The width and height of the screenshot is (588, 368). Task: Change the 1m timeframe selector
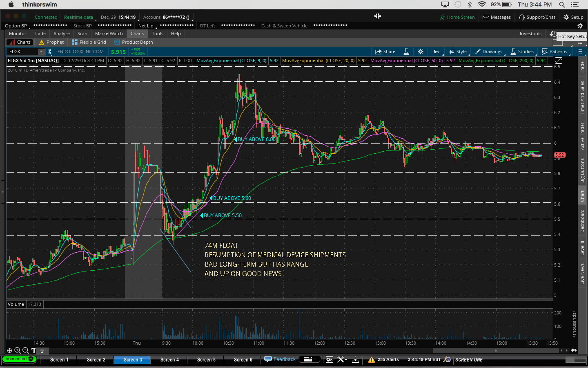point(436,52)
